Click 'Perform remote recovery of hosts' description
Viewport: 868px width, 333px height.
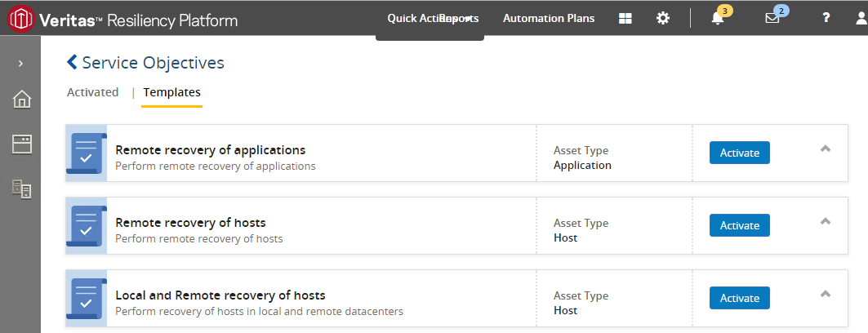[x=198, y=239]
